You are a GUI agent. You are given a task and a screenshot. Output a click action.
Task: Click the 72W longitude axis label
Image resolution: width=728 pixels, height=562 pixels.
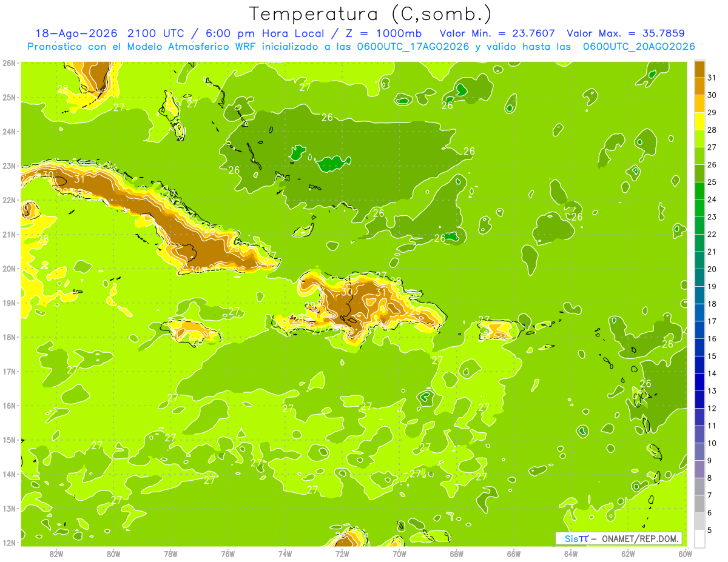coord(342,554)
